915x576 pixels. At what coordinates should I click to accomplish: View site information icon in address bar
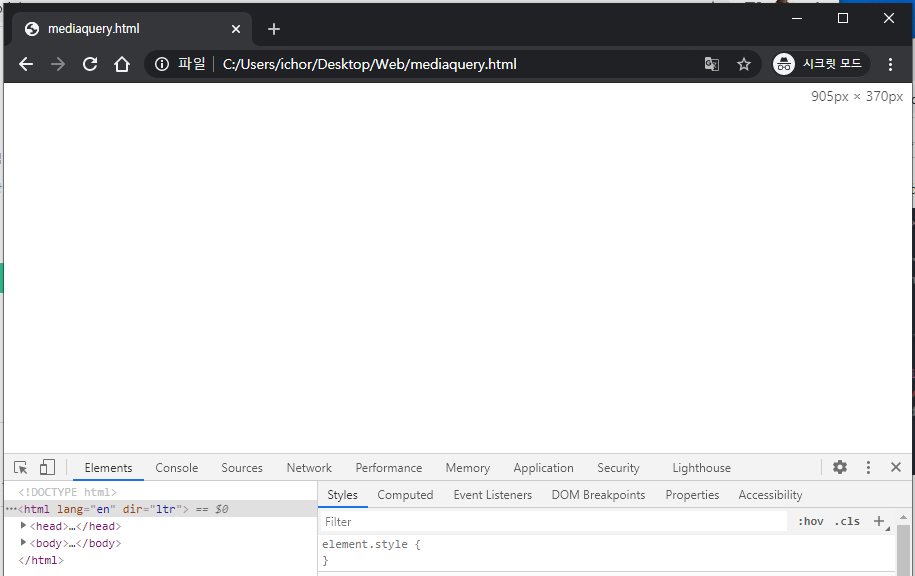(x=162, y=64)
